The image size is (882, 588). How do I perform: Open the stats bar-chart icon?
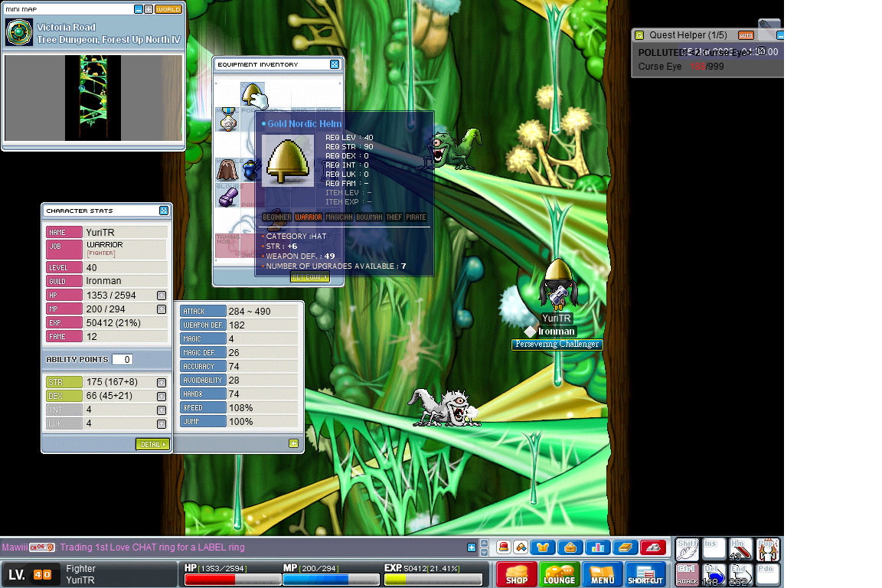[598, 547]
